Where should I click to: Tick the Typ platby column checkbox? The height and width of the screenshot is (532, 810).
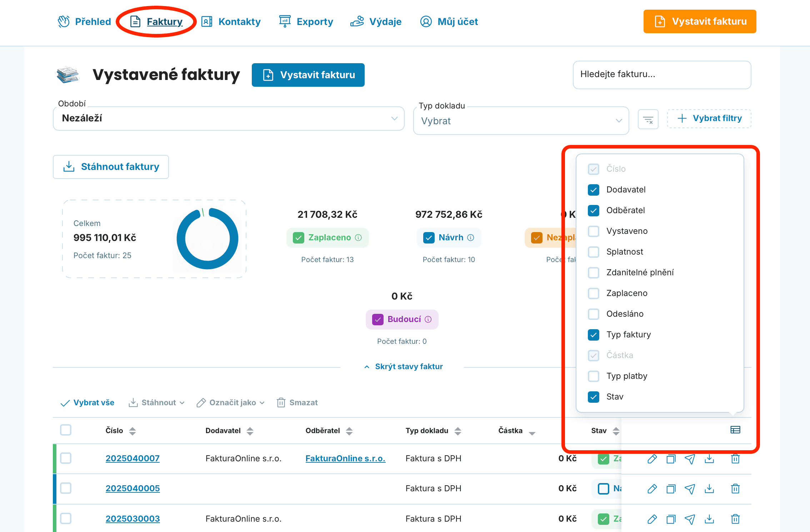pyautogui.click(x=594, y=376)
